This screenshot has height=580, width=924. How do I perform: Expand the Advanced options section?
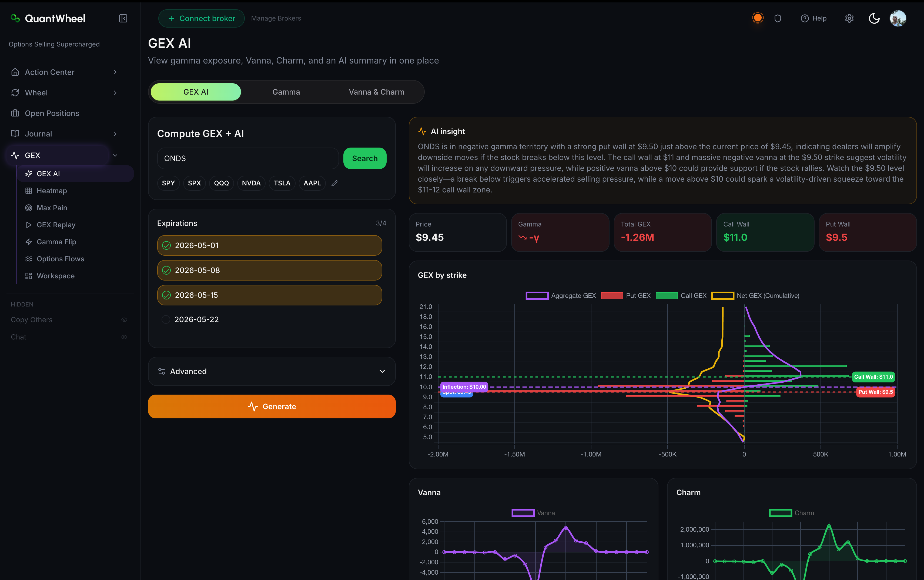(272, 371)
